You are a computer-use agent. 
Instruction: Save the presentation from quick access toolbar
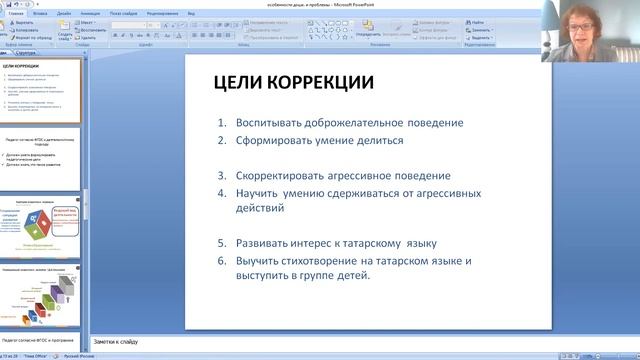point(9,4)
